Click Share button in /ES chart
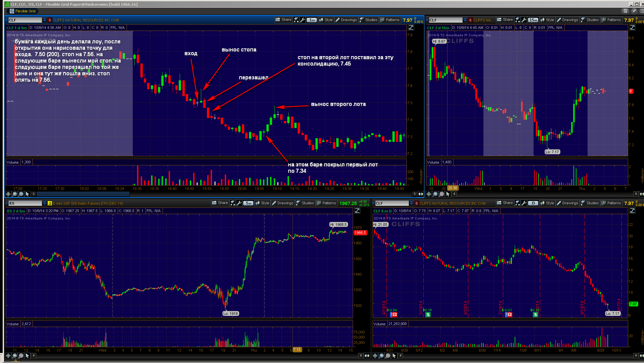 click(220, 203)
